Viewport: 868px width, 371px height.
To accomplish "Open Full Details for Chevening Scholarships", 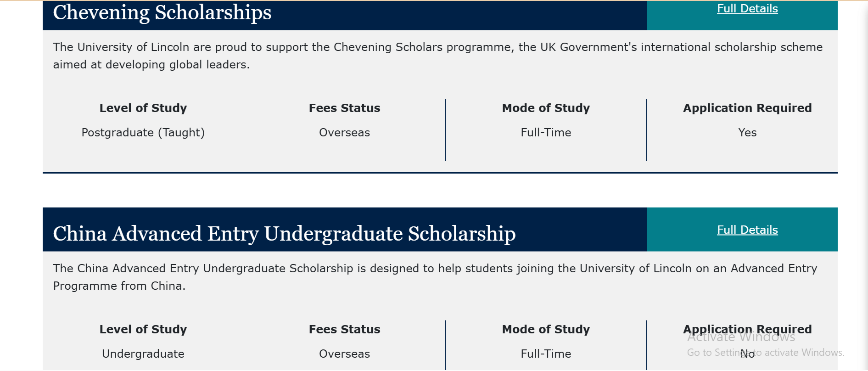I will tap(747, 8).
